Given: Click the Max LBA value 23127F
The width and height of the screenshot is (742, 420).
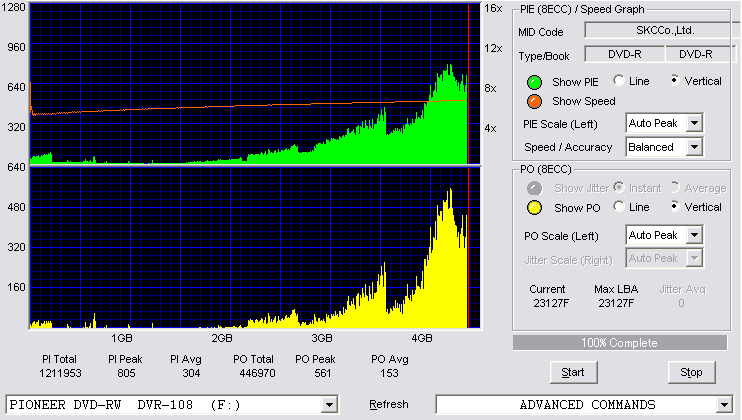Looking at the screenshot, I should click(616, 303).
